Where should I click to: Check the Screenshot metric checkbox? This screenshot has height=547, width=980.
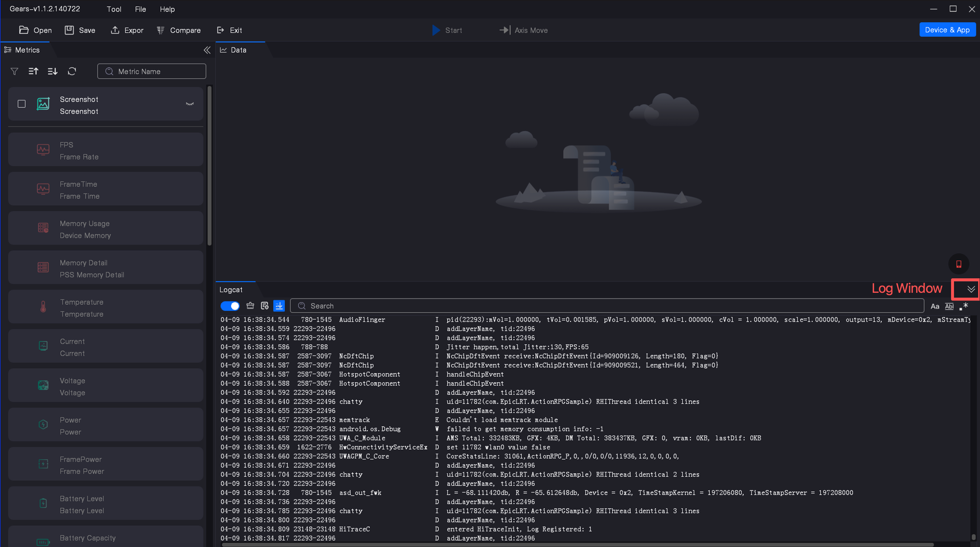22,104
